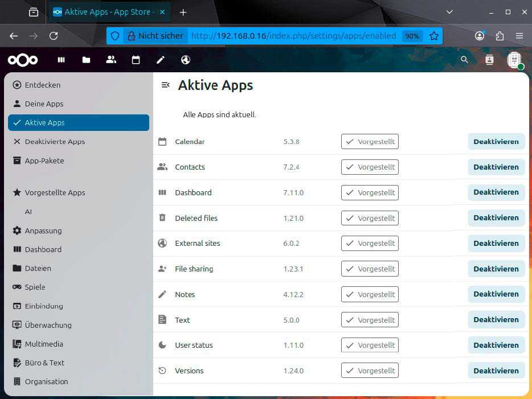532x399 pixels.
Task: Deactivate the File sharing app
Action: click(x=496, y=269)
